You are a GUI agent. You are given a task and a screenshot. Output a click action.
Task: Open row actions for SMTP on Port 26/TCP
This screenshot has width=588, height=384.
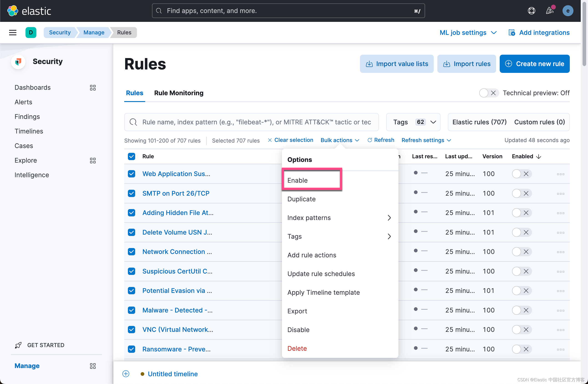(560, 194)
